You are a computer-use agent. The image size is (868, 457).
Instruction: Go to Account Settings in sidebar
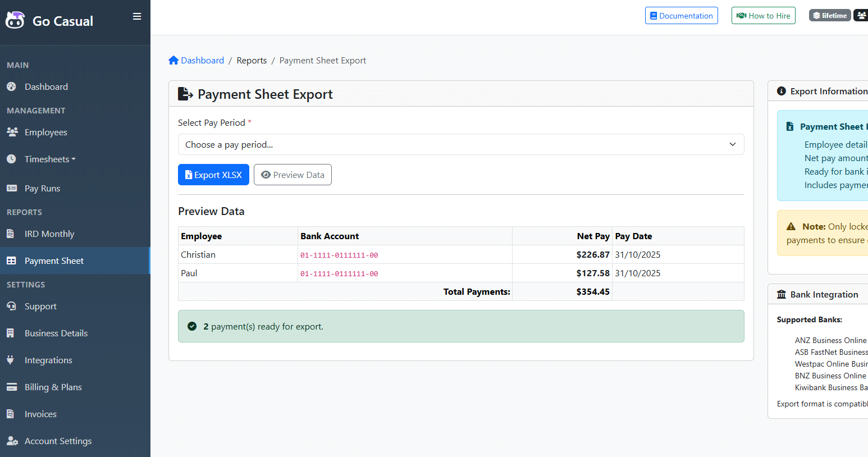58,441
